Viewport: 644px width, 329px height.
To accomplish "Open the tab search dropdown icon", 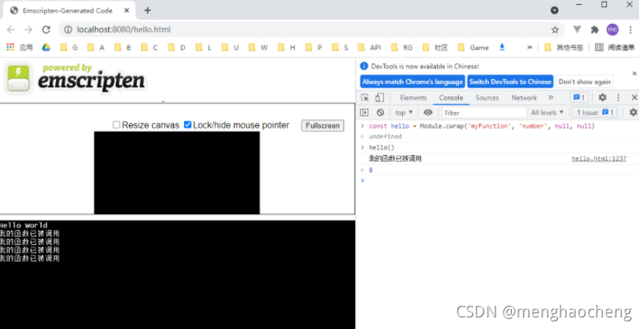I will pos(555,11).
